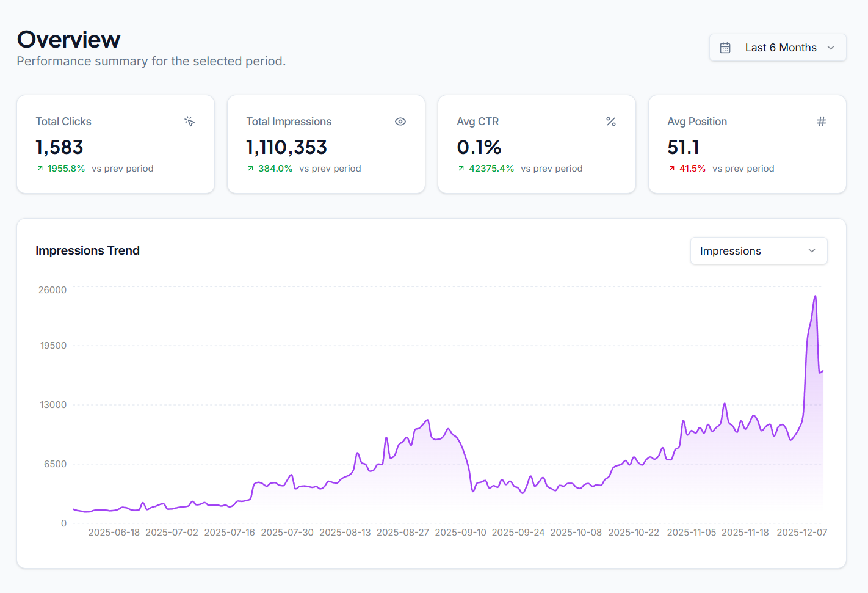Click the hash icon on Avg Position card
Screen dimensions: 868x593
coord(822,122)
